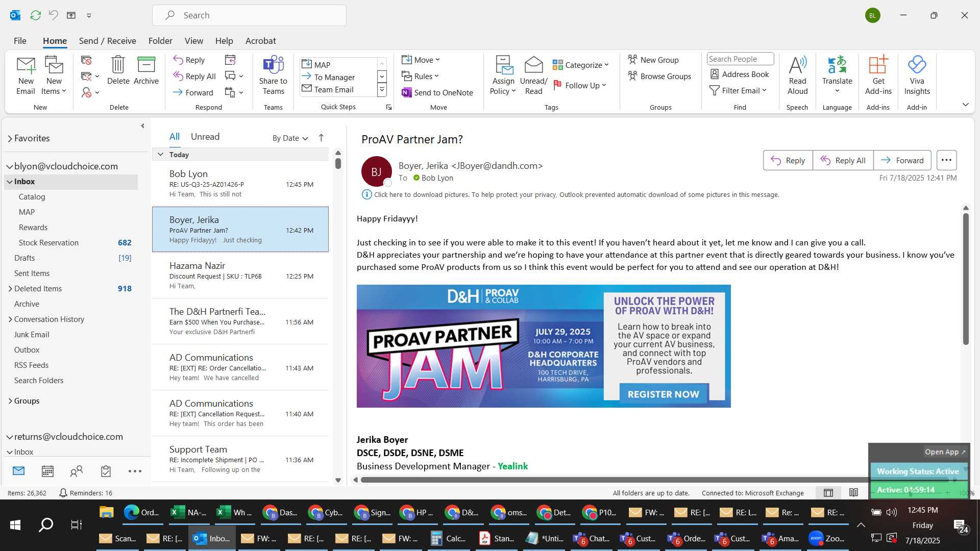980x551 pixels.
Task: Click Send to OneNote
Action: point(437,92)
